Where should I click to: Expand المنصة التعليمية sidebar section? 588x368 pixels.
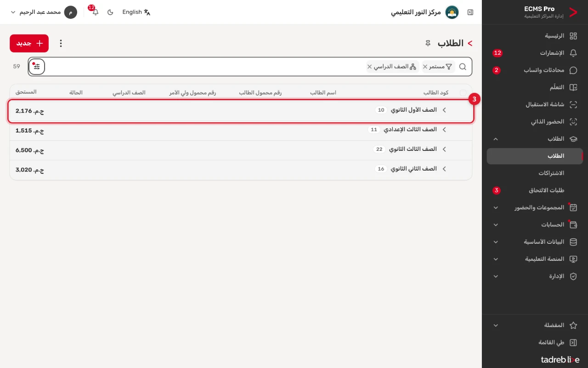pos(496,259)
